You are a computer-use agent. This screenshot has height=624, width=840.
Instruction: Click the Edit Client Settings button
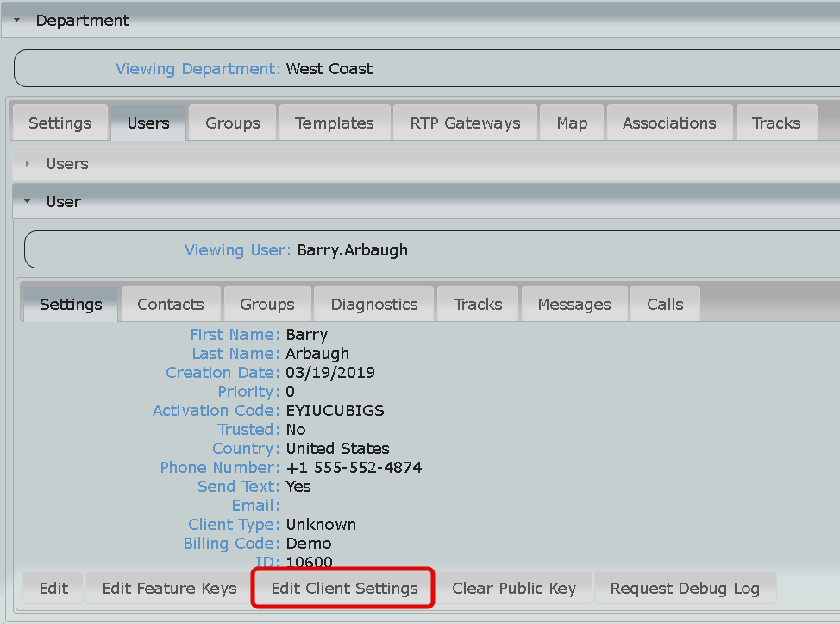344,589
